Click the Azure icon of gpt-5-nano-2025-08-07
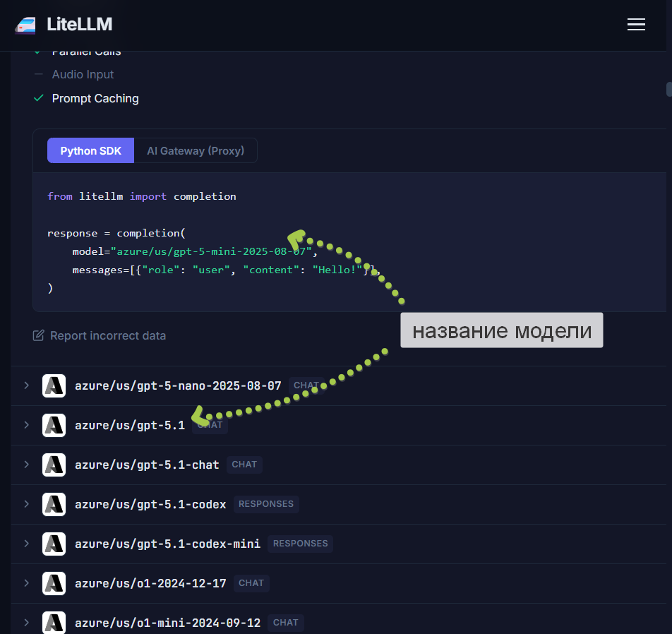This screenshot has width=672, height=634. click(54, 385)
